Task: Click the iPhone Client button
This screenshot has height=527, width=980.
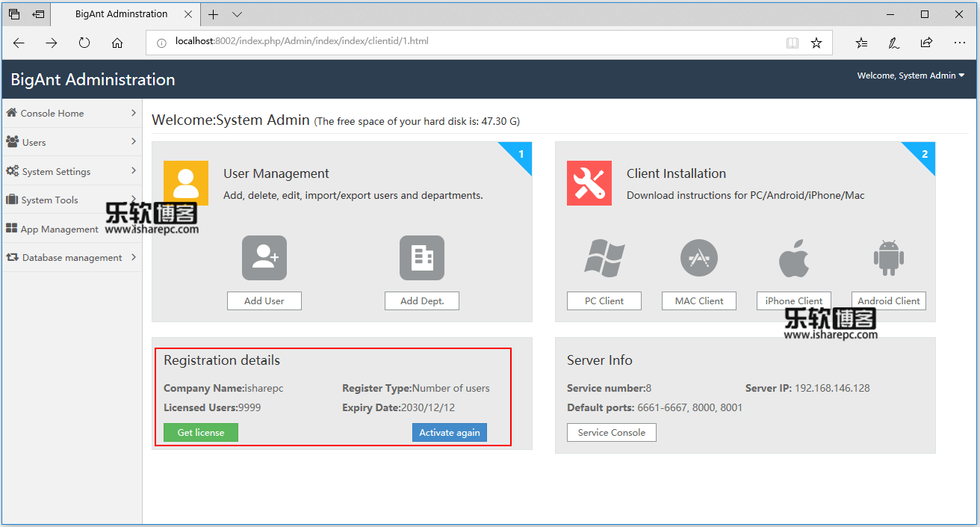Action: (794, 301)
